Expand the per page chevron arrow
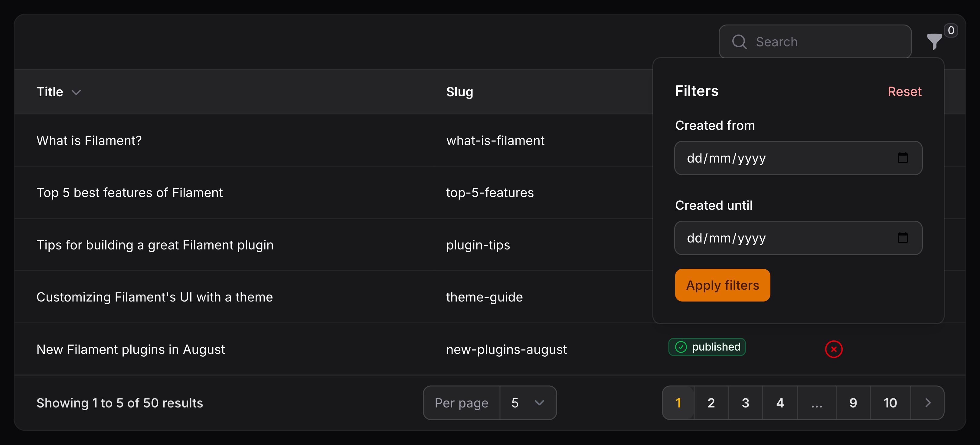Screen dimensions: 980x445 540,403
